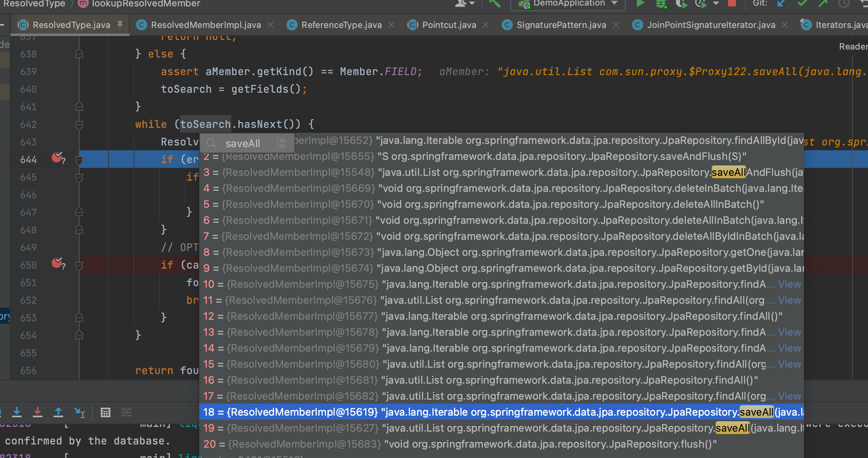Image resolution: width=868 pixels, height=458 pixels.
Task: Open the Pointcut.java tab
Action: [449, 25]
